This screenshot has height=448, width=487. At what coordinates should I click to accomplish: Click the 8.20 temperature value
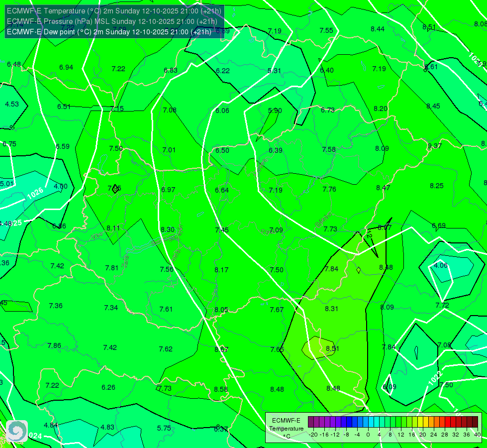[381, 109]
